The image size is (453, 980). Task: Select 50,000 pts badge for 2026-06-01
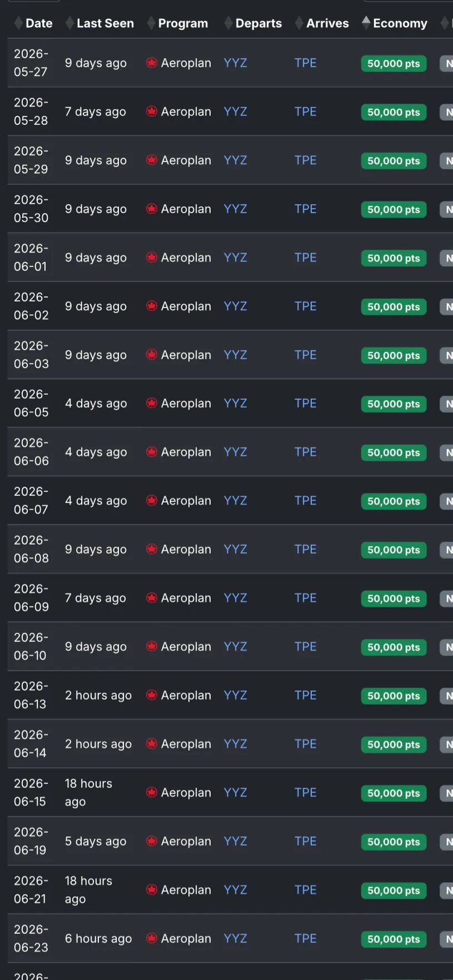[394, 258]
